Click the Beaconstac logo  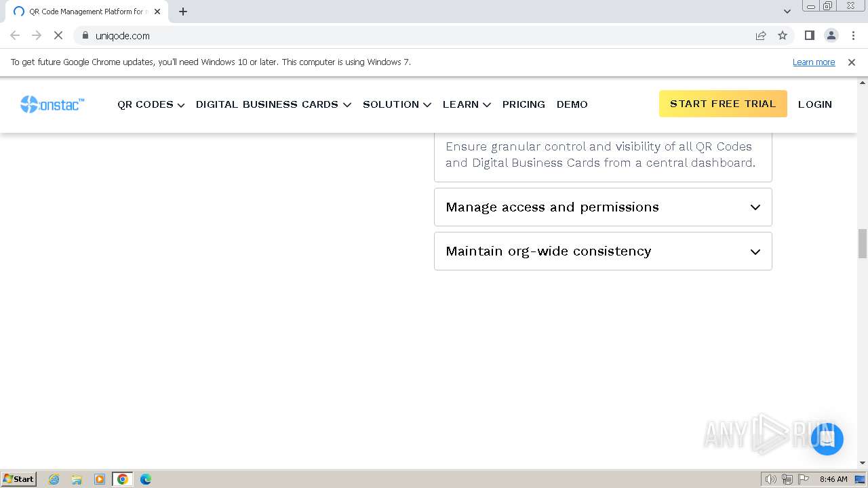click(52, 104)
